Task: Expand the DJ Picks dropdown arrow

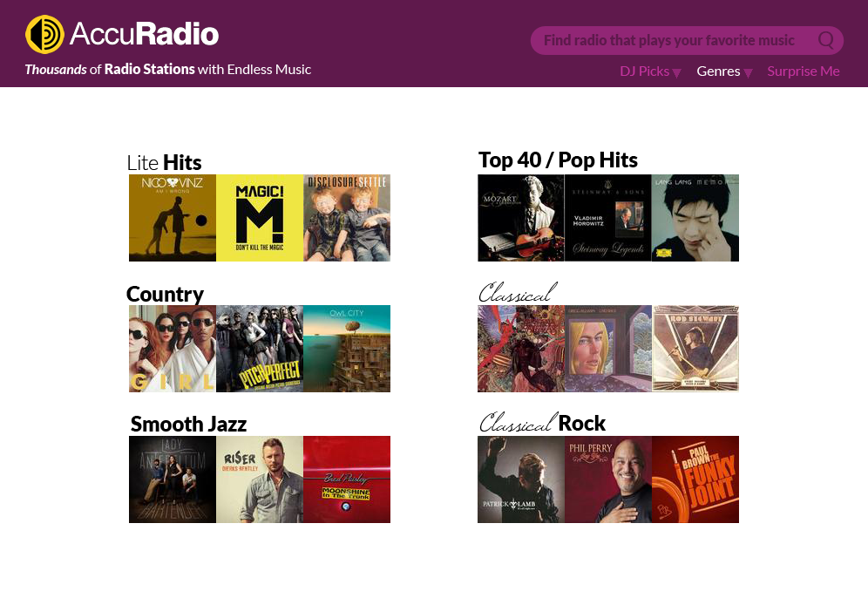Action: 676,73
